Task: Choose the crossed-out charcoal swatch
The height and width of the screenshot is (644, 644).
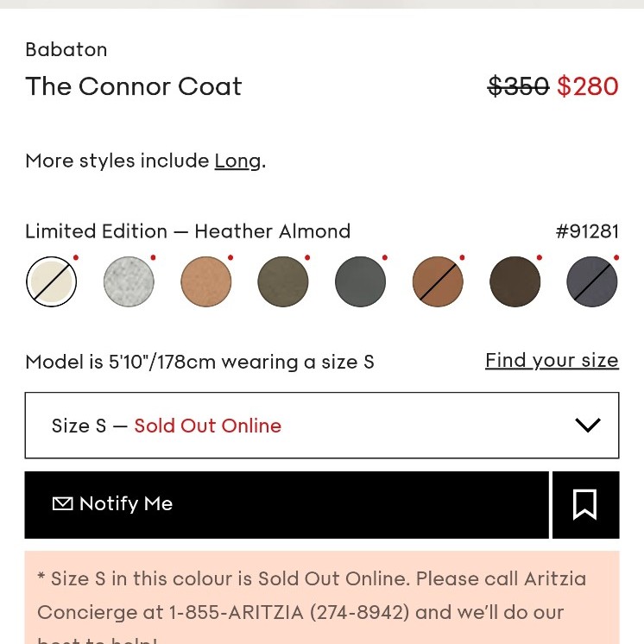Action: pyautogui.click(x=592, y=282)
